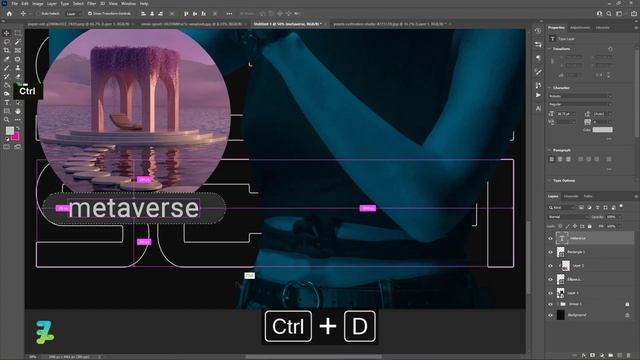Align horizontal centers in options bar
Viewport: 640px width, 360px height.
pyautogui.click(x=152, y=13)
